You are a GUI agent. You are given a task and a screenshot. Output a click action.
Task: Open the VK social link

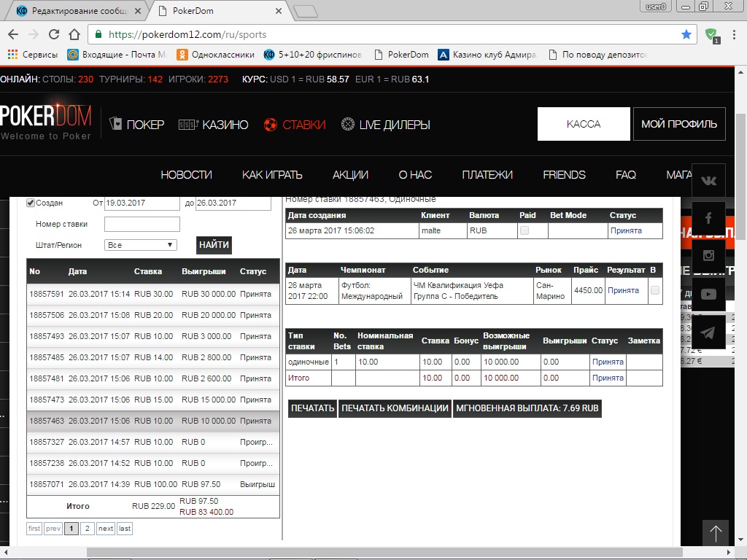708,181
